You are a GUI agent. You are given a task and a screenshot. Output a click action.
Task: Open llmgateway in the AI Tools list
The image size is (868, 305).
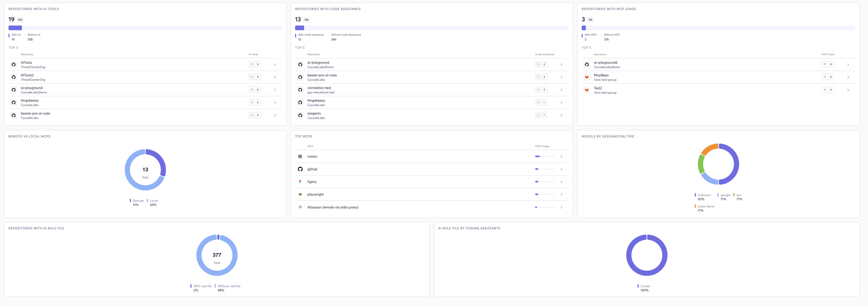tap(30, 101)
